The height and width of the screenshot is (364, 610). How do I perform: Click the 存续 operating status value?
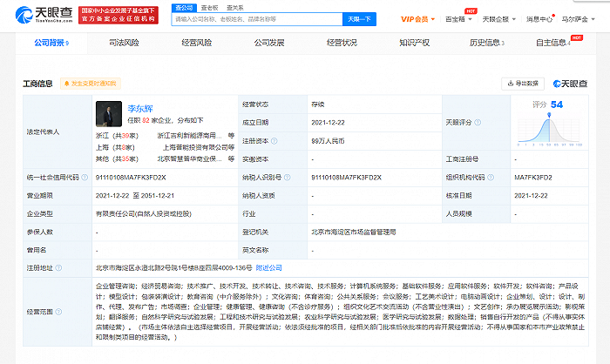[317, 104]
